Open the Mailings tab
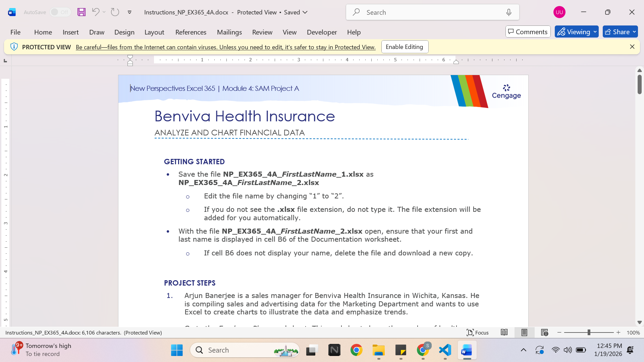The height and width of the screenshot is (362, 644). [x=229, y=32]
